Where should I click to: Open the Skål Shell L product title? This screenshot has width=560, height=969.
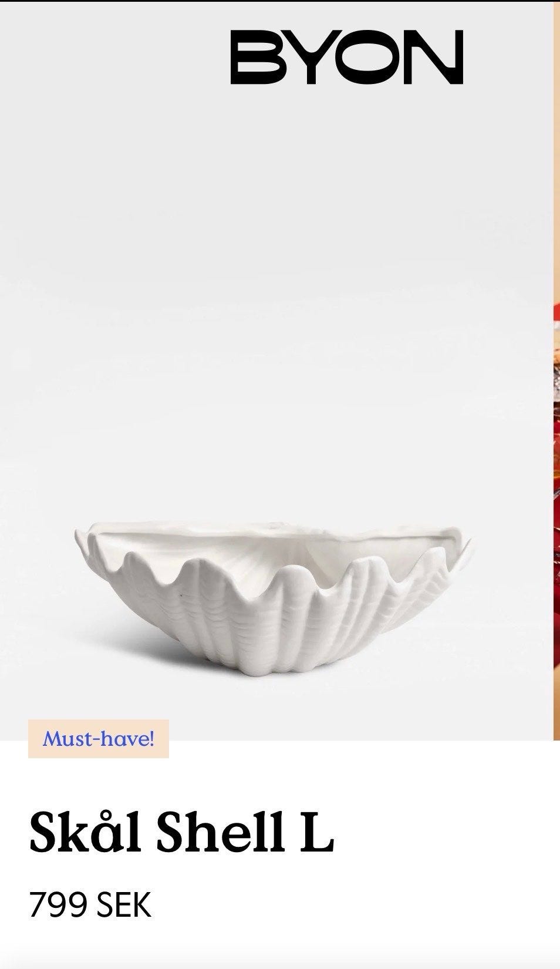[181, 832]
